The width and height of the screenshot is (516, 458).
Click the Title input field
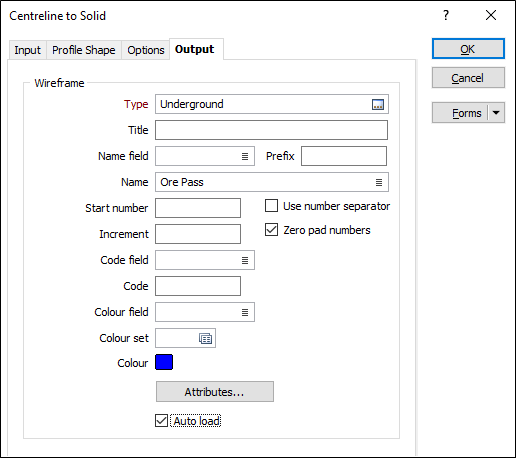click(x=271, y=130)
